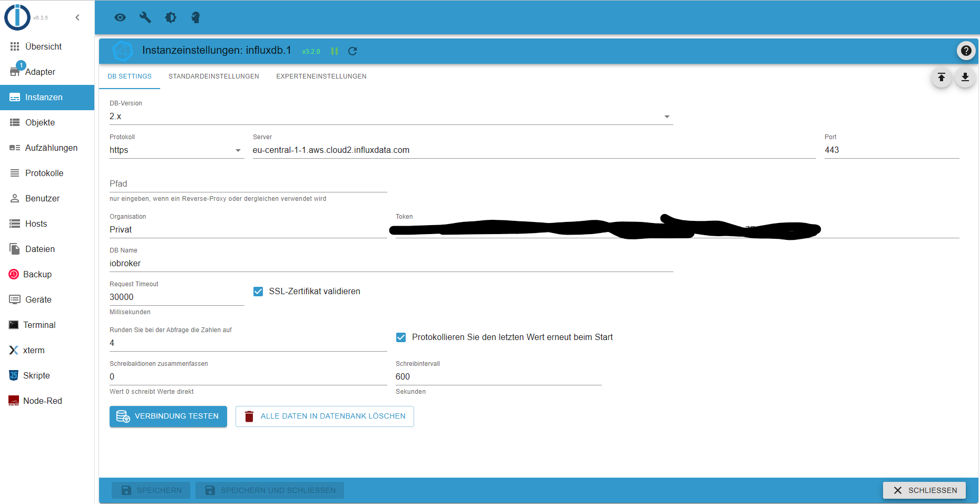Click the Server address input field

coord(534,150)
